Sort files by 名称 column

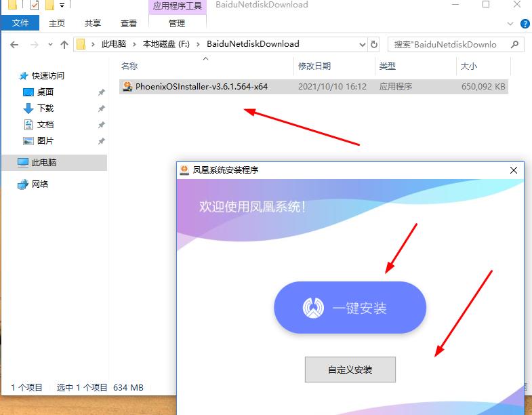[129, 66]
